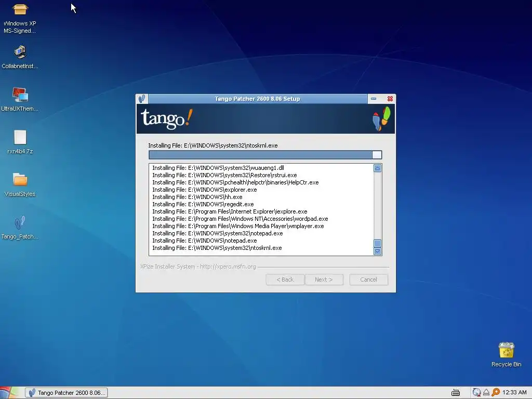Click the eject hardware tray icon

[x=486, y=393]
